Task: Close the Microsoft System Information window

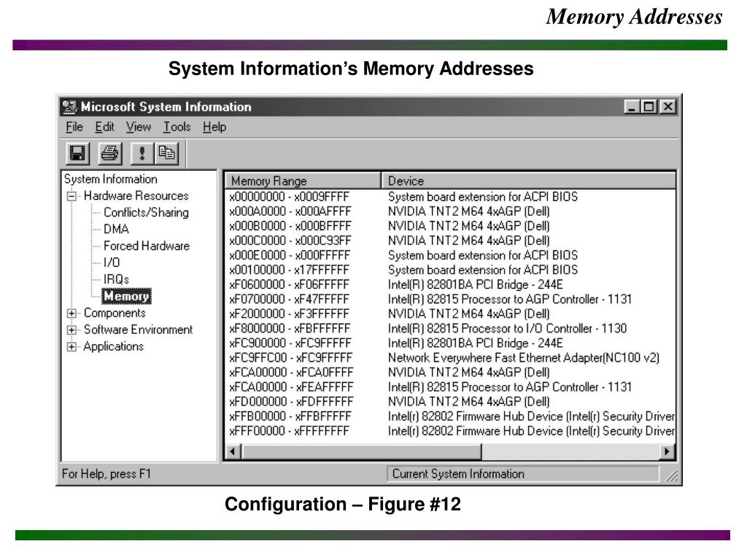Action: pos(668,106)
